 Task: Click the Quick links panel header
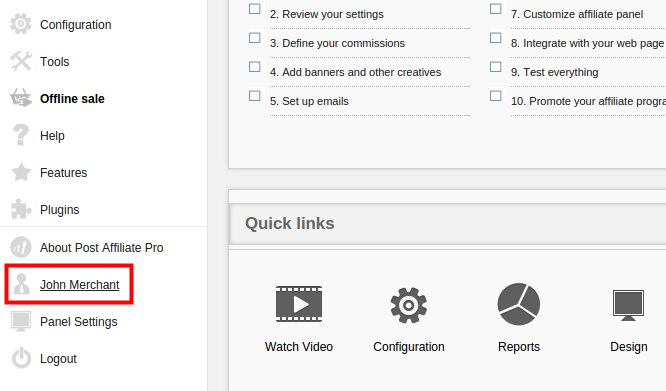coord(448,223)
